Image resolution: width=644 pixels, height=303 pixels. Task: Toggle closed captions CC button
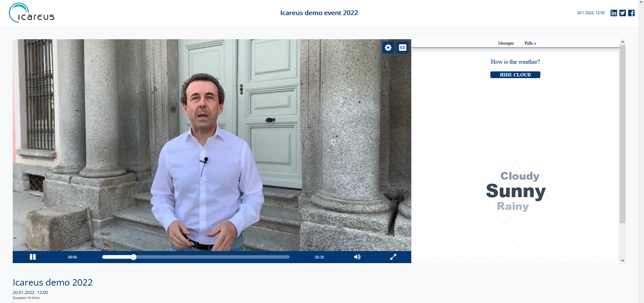pos(403,48)
